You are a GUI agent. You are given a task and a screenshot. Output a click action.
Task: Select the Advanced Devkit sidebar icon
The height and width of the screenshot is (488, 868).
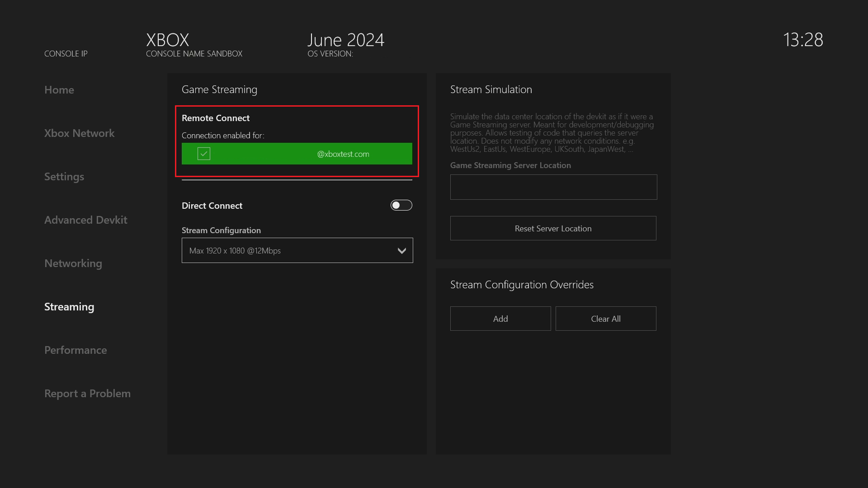(x=85, y=219)
